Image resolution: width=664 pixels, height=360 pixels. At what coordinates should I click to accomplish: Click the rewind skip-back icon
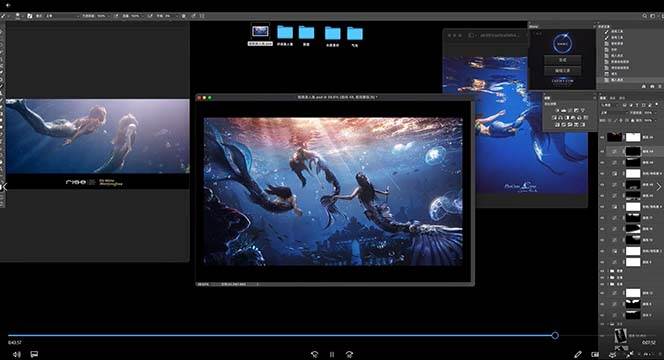pyautogui.click(x=314, y=354)
